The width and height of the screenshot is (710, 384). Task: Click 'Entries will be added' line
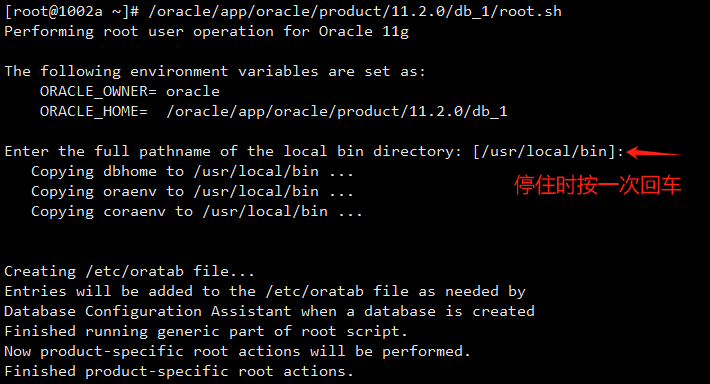click(x=265, y=291)
